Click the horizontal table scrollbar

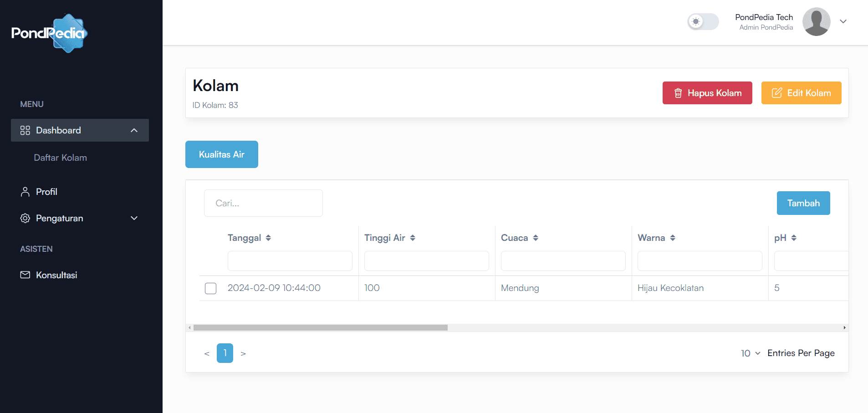(x=320, y=327)
